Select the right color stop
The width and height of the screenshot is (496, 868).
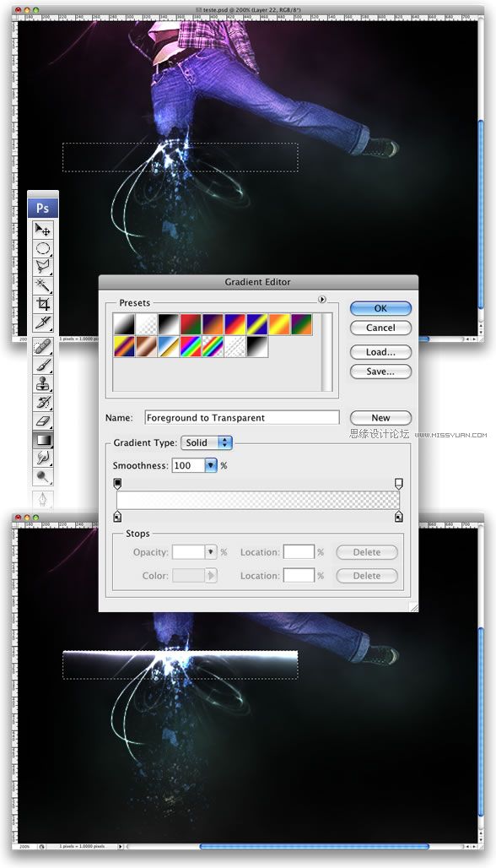pyautogui.click(x=399, y=517)
